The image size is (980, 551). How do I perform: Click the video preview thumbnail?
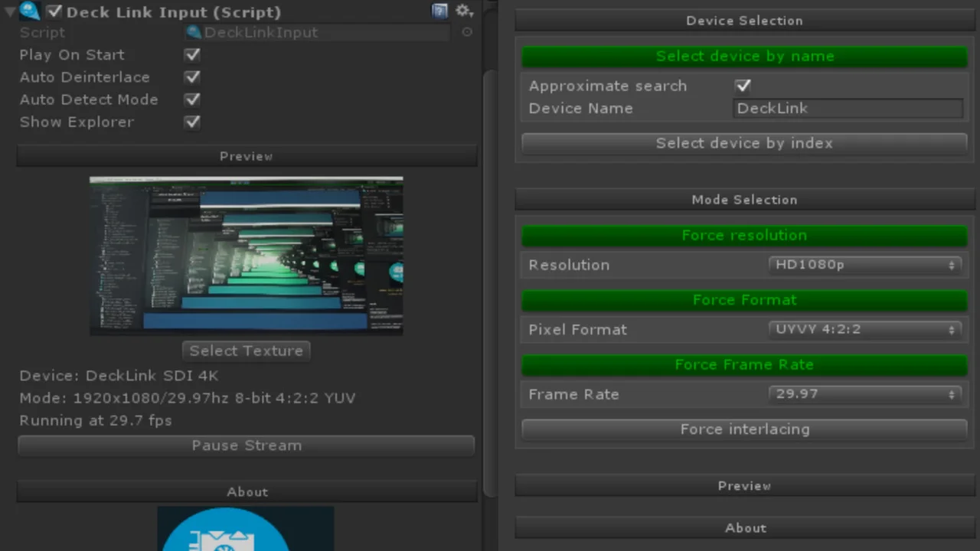click(246, 255)
